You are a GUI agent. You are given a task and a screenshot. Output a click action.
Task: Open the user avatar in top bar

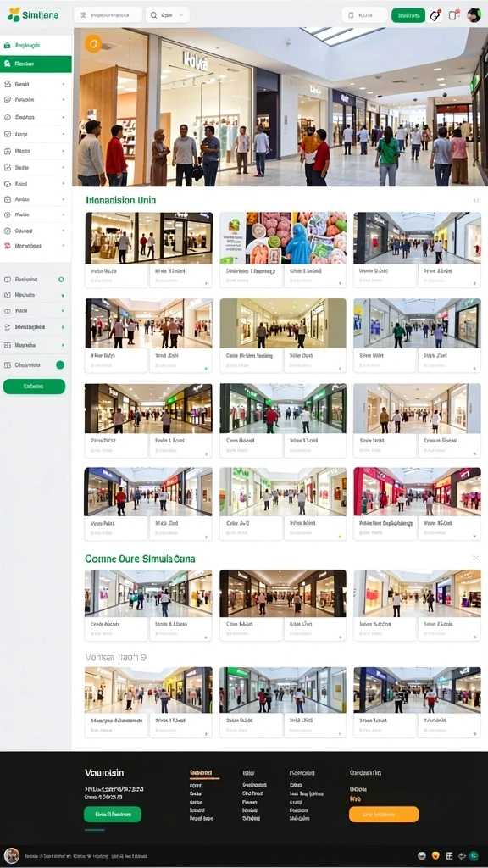[x=474, y=15]
